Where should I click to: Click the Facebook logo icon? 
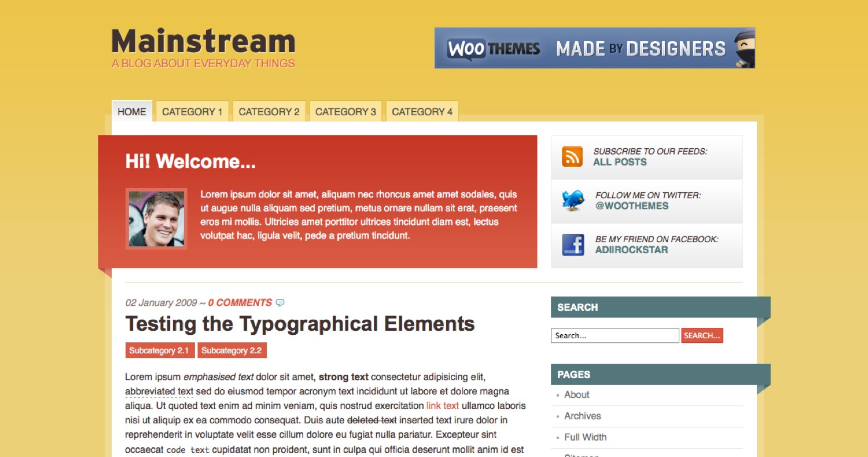pyautogui.click(x=573, y=245)
